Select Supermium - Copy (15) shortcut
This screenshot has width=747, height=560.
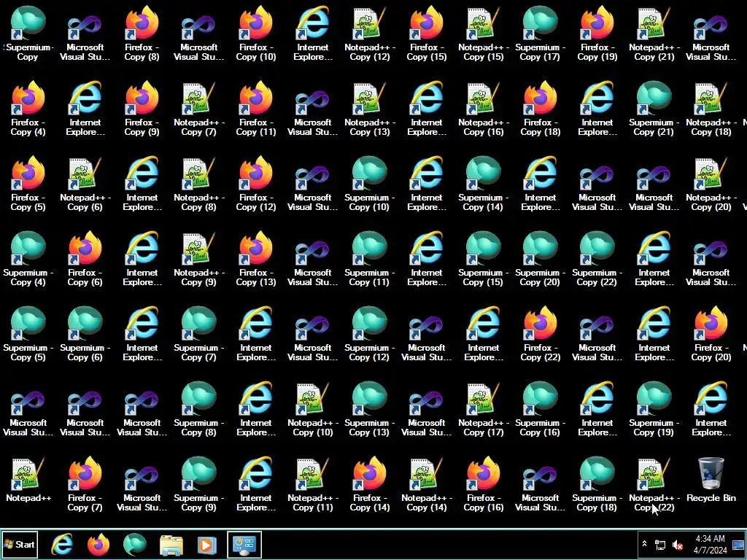483,259
